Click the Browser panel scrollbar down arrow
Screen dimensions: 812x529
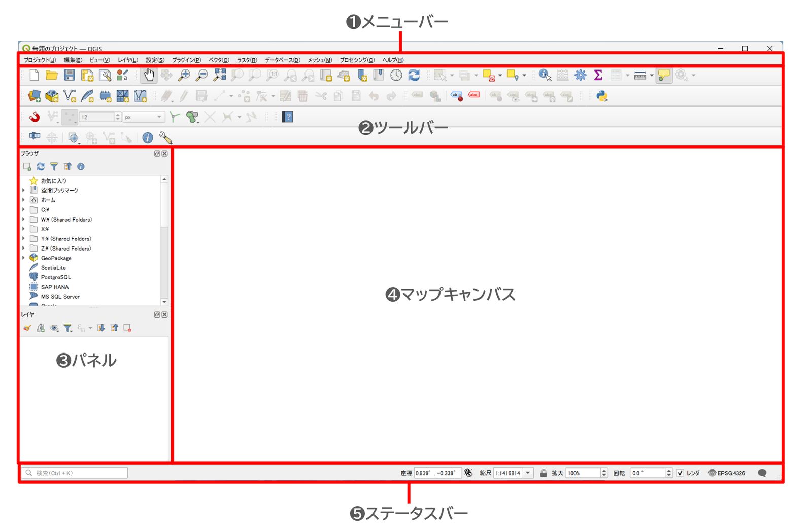164,302
